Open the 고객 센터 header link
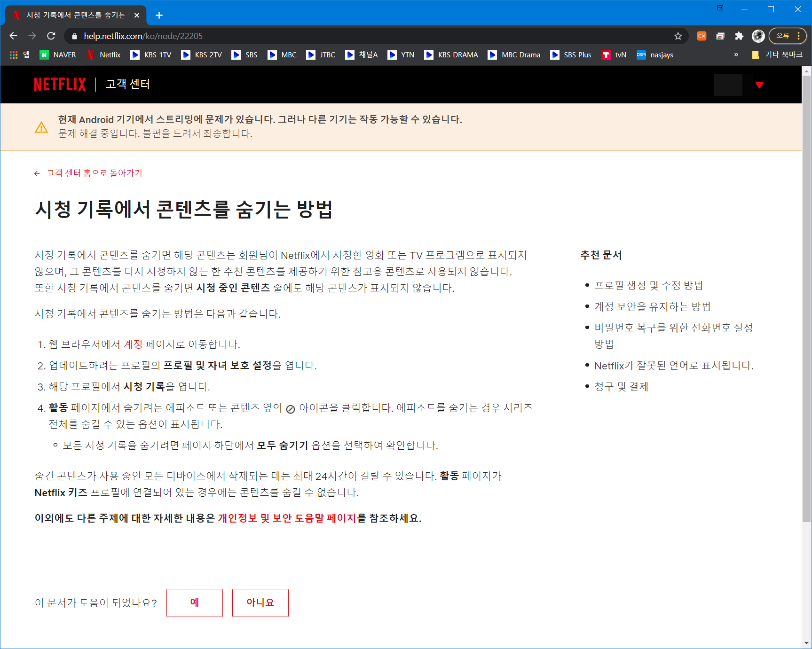812x649 pixels. pyautogui.click(x=128, y=84)
